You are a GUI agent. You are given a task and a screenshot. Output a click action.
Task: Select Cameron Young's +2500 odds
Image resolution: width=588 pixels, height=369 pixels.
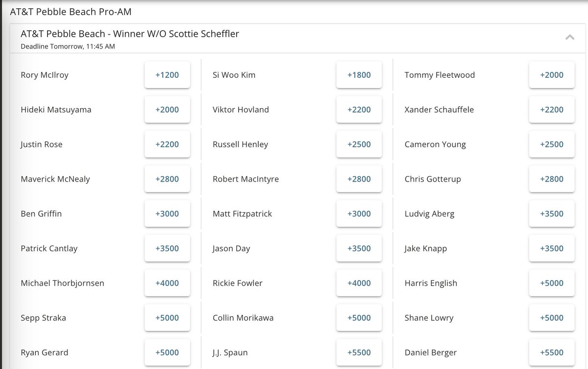click(552, 144)
